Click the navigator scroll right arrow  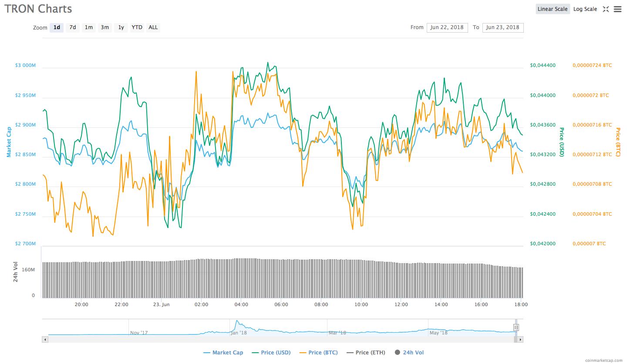520,339
